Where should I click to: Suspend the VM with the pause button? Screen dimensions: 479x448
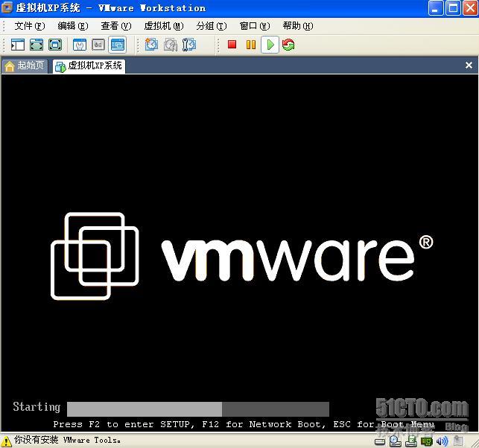click(x=251, y=45)
